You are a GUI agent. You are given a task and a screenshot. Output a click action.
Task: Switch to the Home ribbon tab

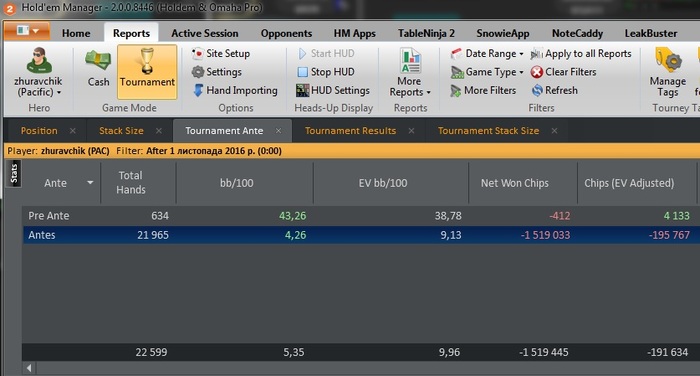click(76, 33)
